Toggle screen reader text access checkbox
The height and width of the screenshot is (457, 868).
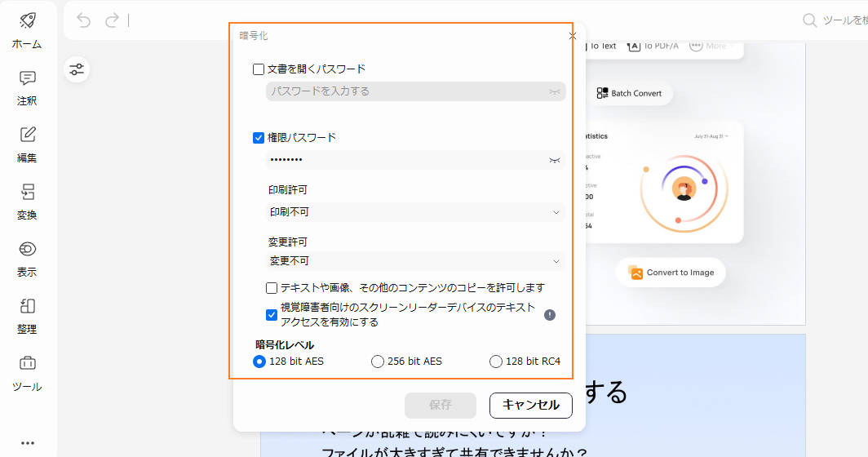click(x=271, y=315)
